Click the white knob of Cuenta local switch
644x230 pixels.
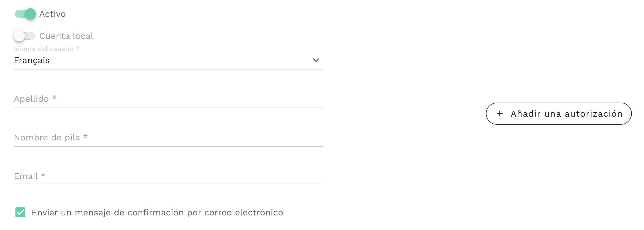click(19, 36)
